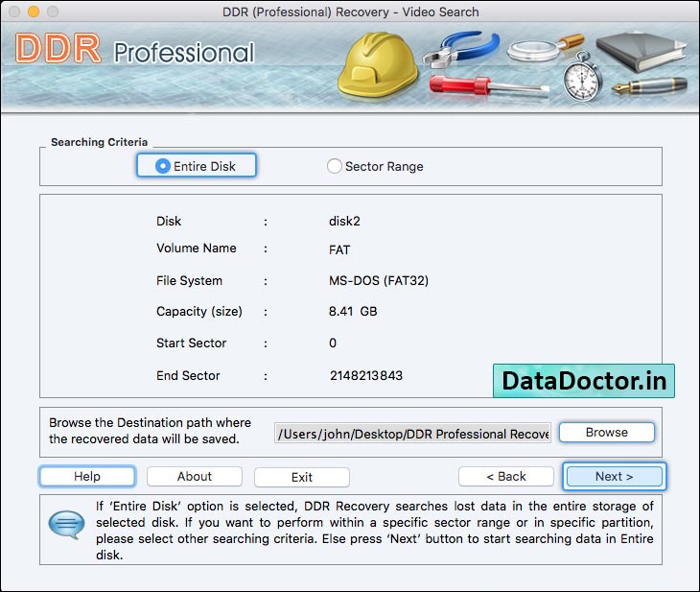Click the DDR Professional logo

coord(135,49)
